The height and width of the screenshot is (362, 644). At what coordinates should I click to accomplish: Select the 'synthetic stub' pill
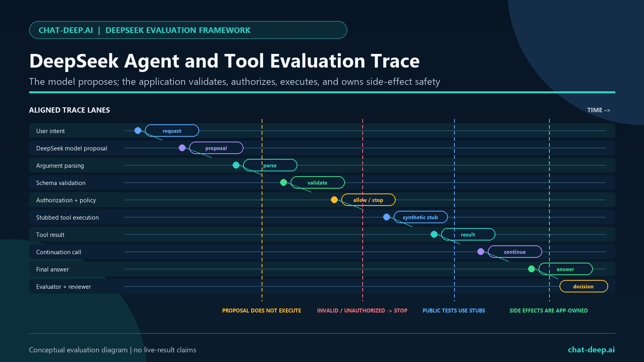coord(421,217)
